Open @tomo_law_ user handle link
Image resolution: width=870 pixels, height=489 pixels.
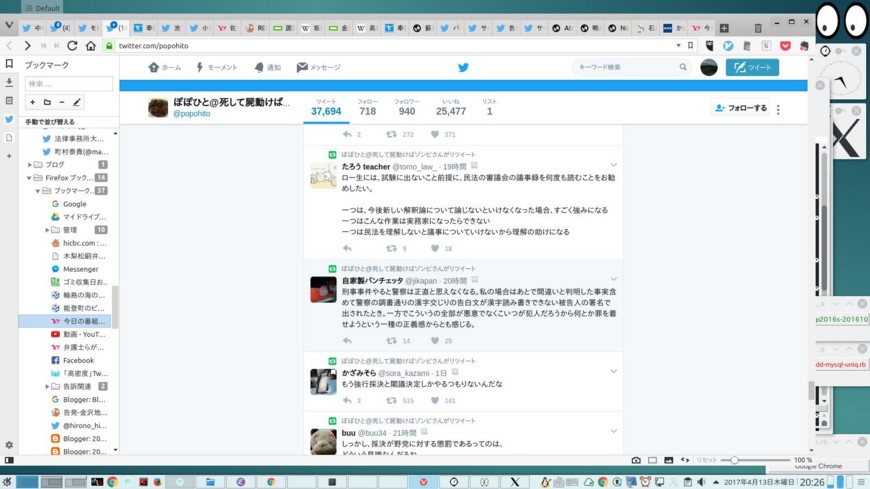tap(415, 167)
